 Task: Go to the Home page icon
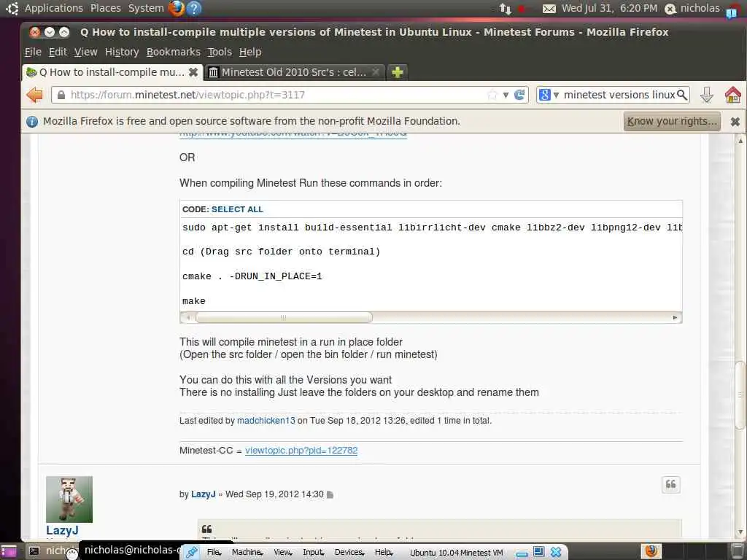tap(732, 95)
